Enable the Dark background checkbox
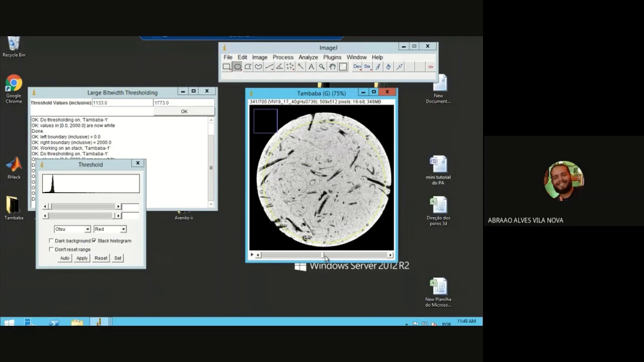 (x=51, y=241)
